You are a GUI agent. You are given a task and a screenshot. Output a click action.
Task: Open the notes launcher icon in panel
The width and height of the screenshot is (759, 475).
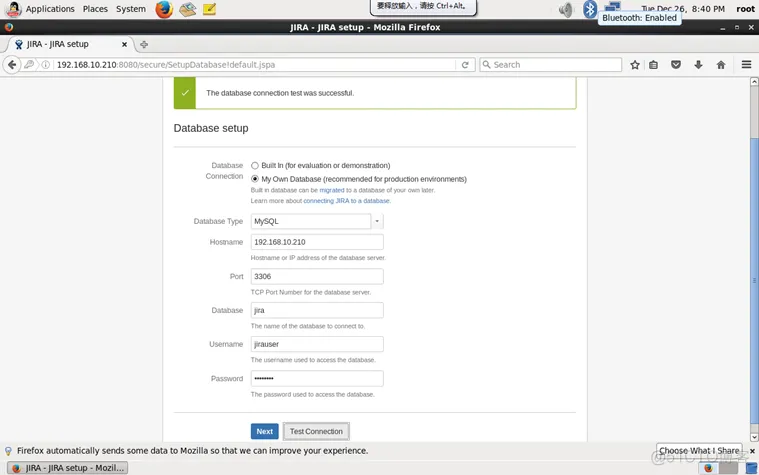coord(209,9)
